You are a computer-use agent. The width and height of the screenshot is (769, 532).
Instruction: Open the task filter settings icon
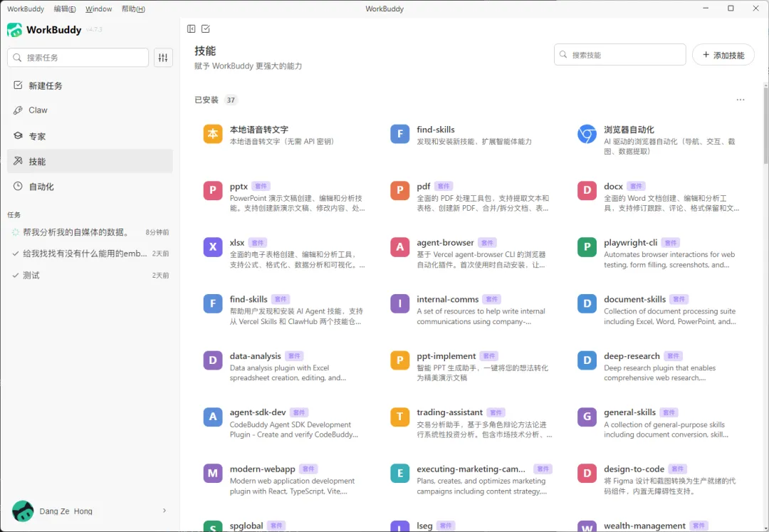[x=163, y=58]
